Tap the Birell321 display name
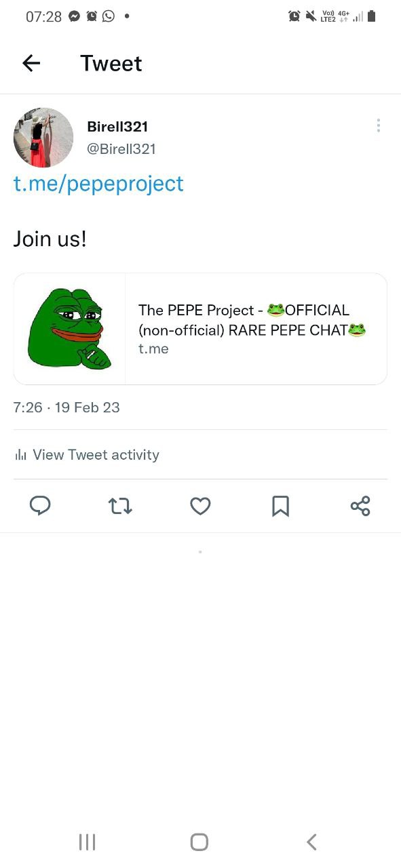 tap(117, 126)
